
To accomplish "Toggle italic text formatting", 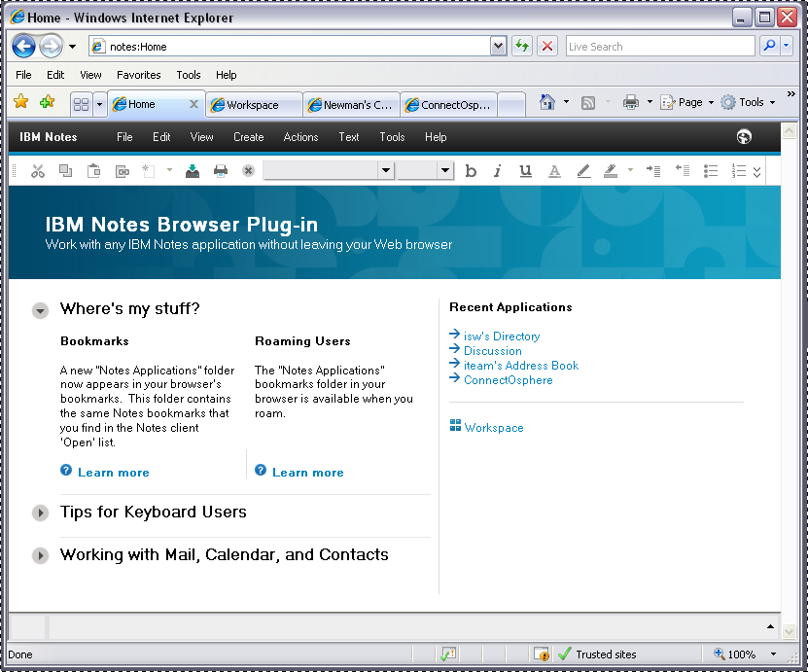I will click(x=497, y=171).
